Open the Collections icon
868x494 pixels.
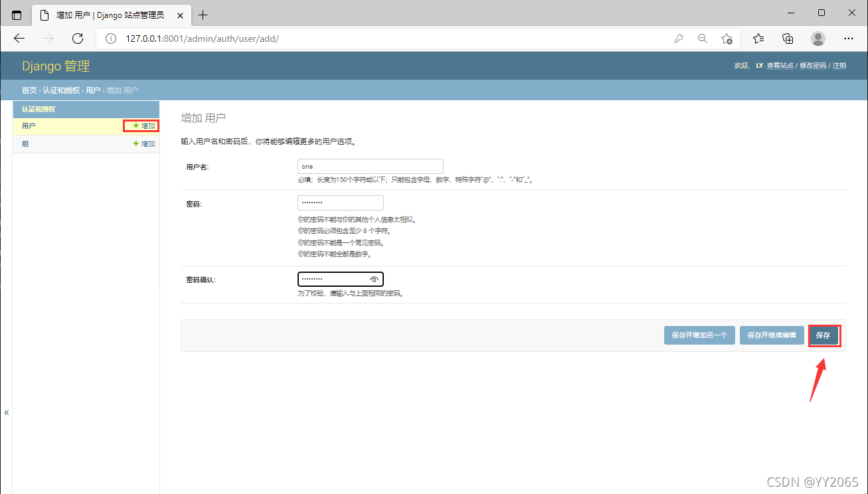click(x=788, y=39)
